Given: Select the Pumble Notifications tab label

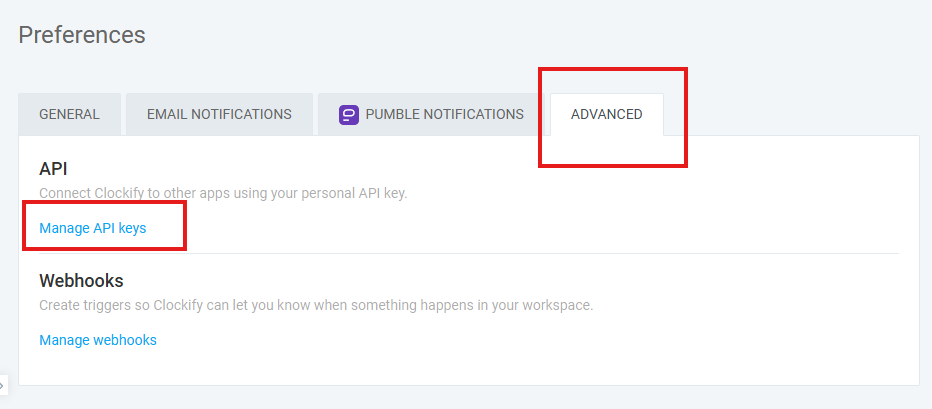Looking at the screenshot, I should tap(445, 114).
